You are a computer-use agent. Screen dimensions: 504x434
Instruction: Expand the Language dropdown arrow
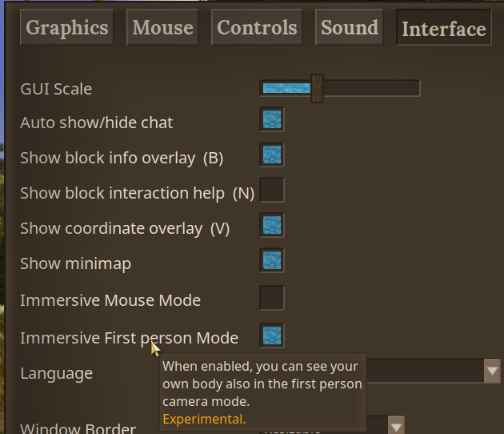pyautogui.click(x=492, y=370)
